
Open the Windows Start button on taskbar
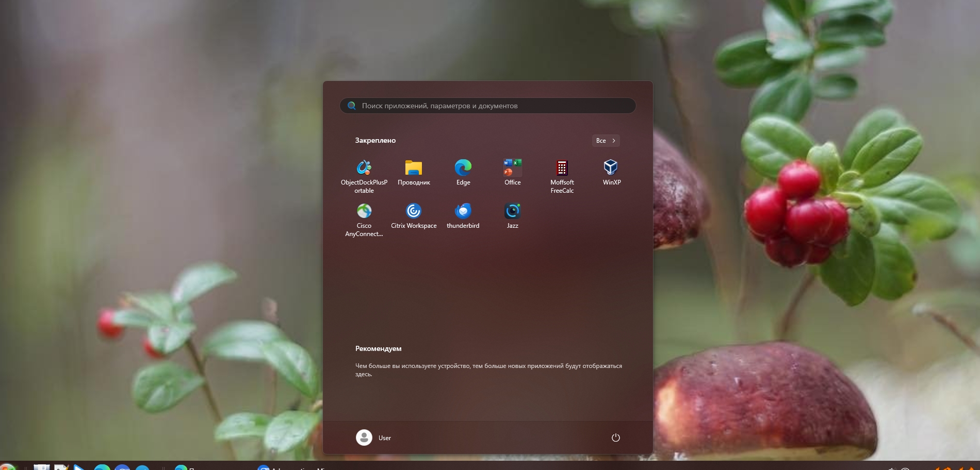7,467
